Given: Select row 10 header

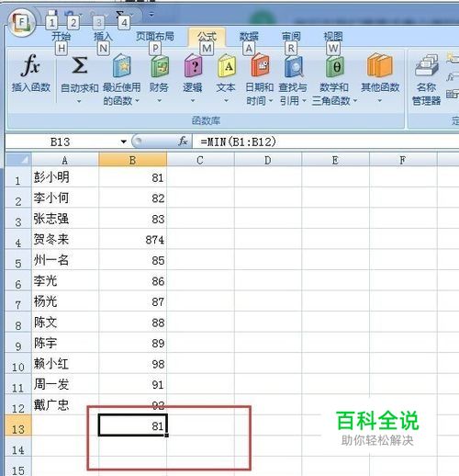Looking at the screenshot, I should [18, 363].
